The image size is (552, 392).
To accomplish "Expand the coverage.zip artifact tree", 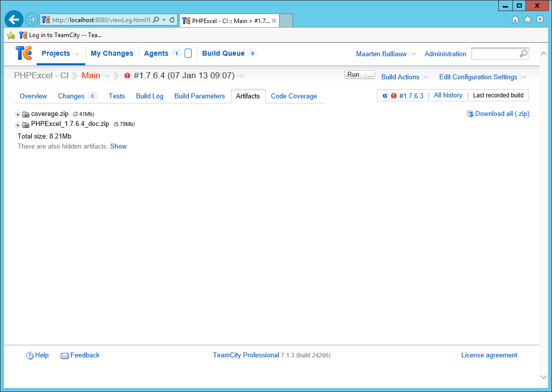I will tap(18, 114).
